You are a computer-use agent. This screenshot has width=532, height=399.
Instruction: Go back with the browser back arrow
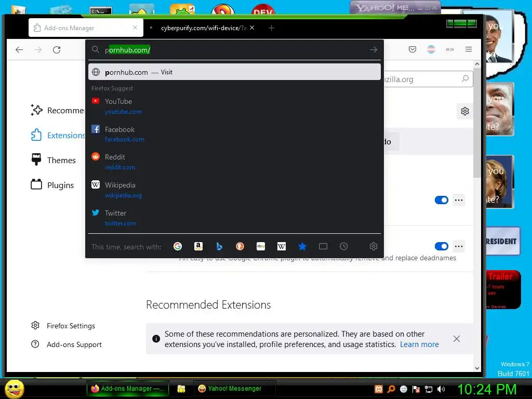(x=19, y=50)
